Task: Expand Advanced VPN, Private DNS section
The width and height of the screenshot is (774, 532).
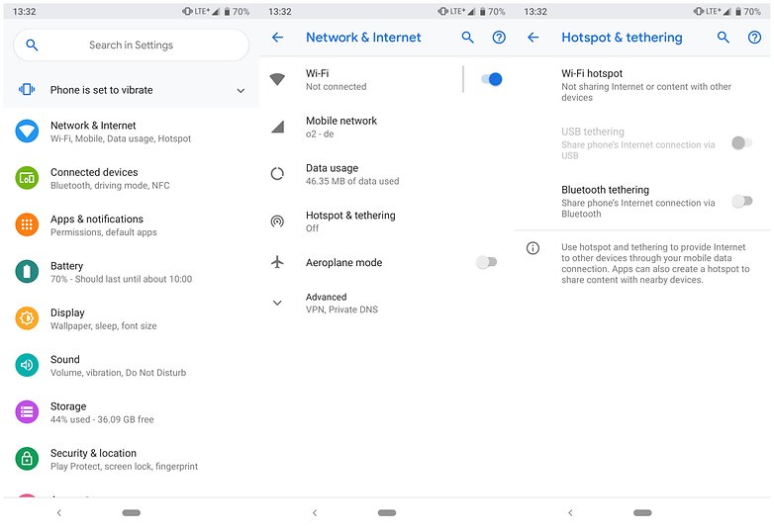Action: [x=387, y=303]
